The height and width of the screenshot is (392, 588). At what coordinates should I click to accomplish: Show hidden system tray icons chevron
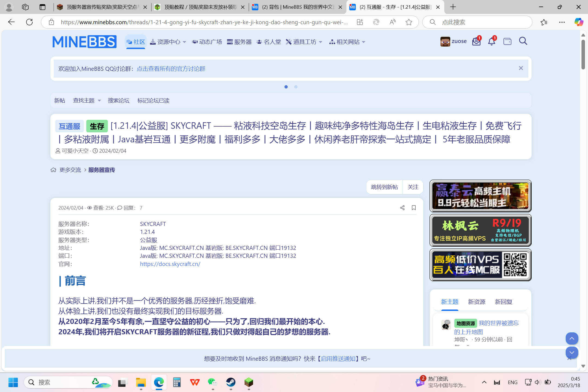[484, 382]
